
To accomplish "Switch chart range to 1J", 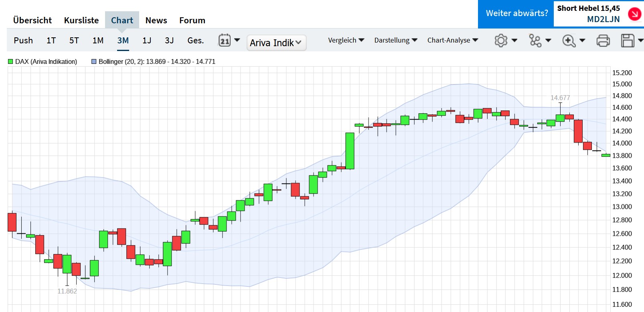I will (x=147, y=41).
